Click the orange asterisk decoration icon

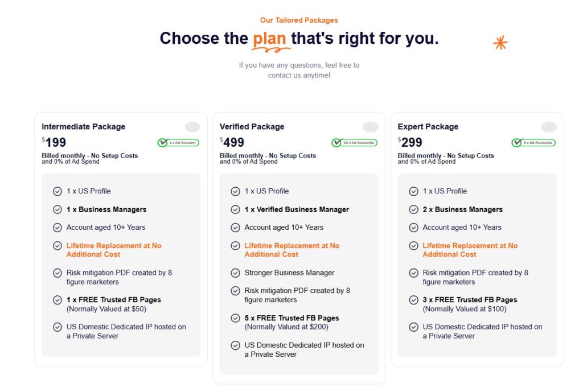[x=500, y=43]
